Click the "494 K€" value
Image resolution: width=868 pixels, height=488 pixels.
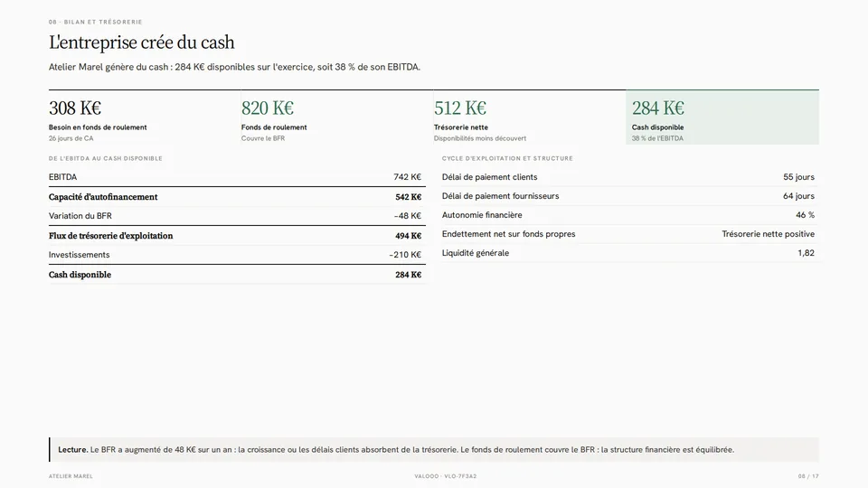pos(409,236)
